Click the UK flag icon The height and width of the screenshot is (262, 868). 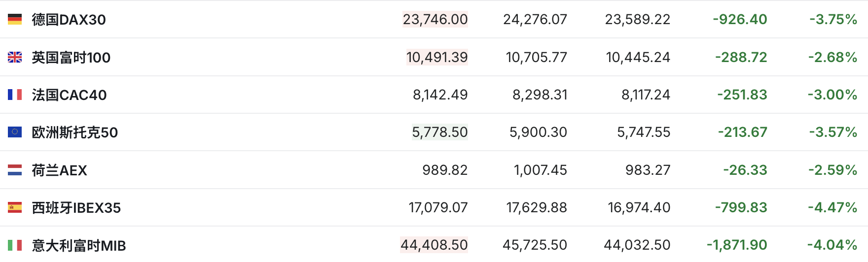coord(15,57)
